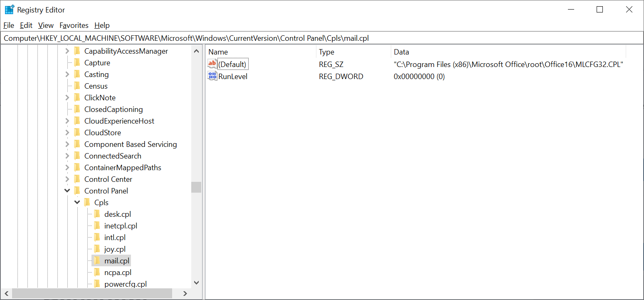This screenshot has height=300, width=644.
Task: Collapse the Cpls key
Action: (77, 203)
